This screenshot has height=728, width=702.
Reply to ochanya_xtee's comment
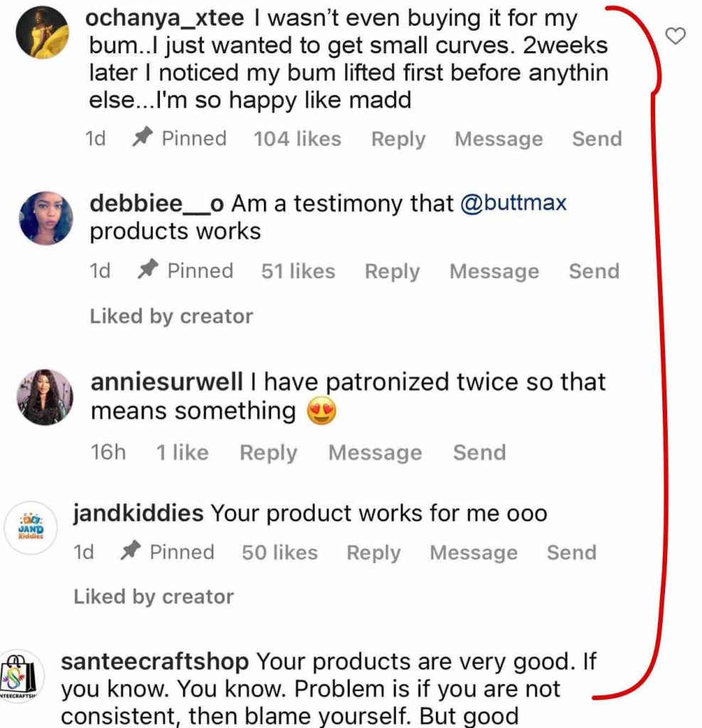coord(398,139)
